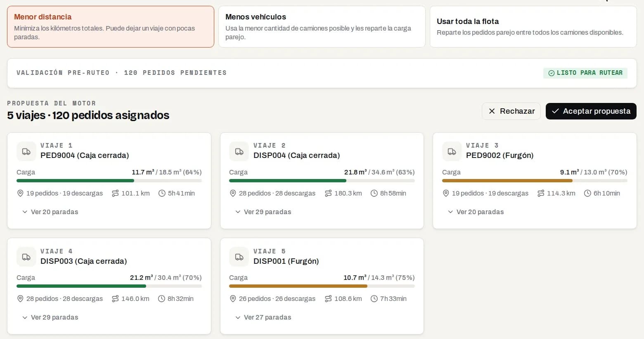Accept the proposal with Aceptar propuesta

[x=591, y=111]
